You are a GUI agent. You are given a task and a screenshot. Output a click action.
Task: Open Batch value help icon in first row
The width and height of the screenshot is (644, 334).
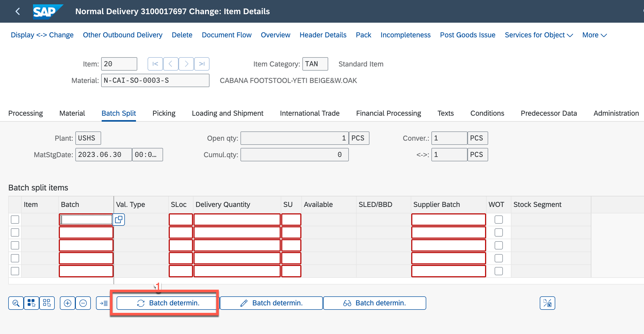[x=119, y=220]
